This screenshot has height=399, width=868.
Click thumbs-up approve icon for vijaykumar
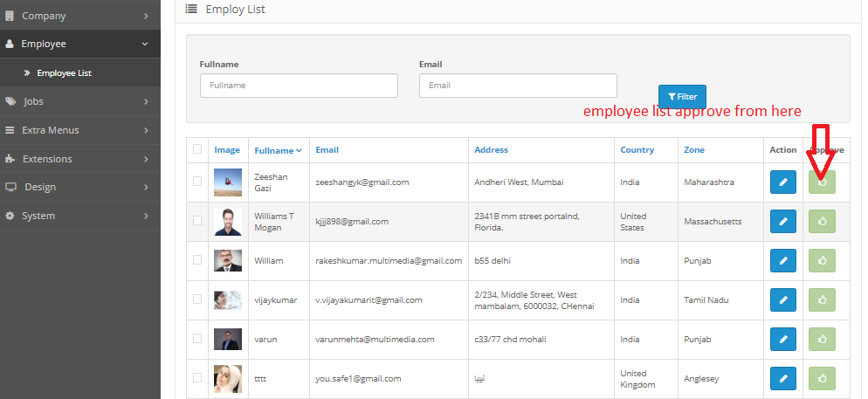point(822,299)
